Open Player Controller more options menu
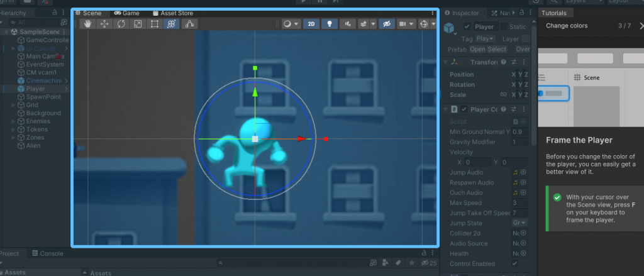Image resolution: width=644 pixels, height=276 pixels. pyautogui.click(x=524, y=109)
